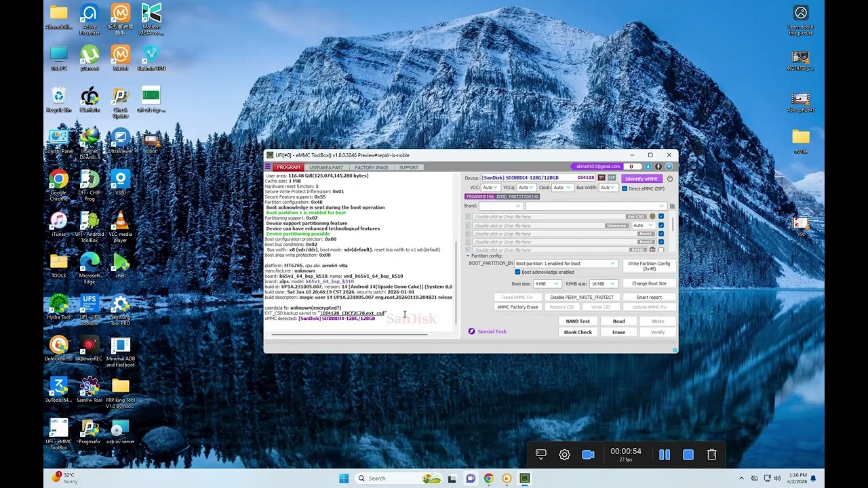Click the file icon on Boot1 row
This screenshot has width=868, height=488.
468,234
